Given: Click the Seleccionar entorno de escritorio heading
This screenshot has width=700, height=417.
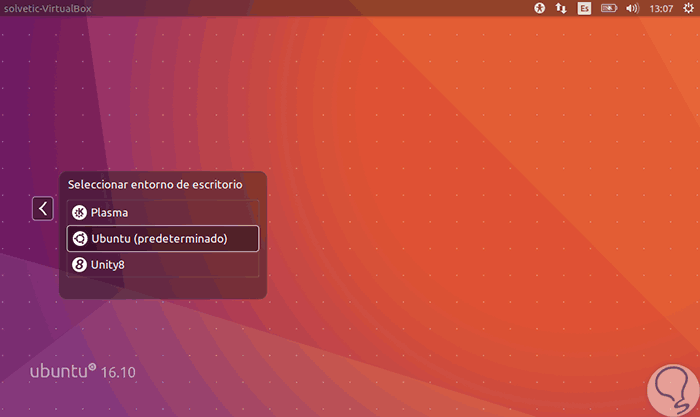Looking at the screenshot, I should (x=155, y=184).
